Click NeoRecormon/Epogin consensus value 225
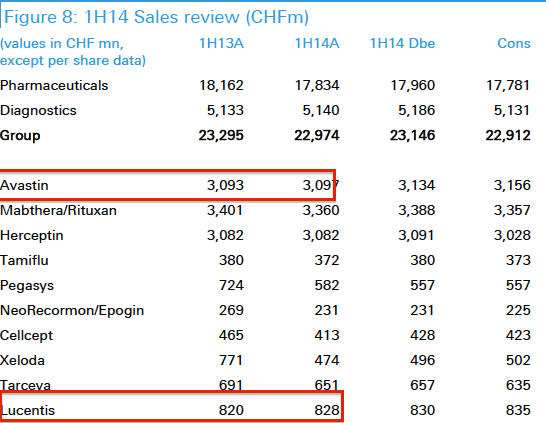 click(x=518, y=311)
